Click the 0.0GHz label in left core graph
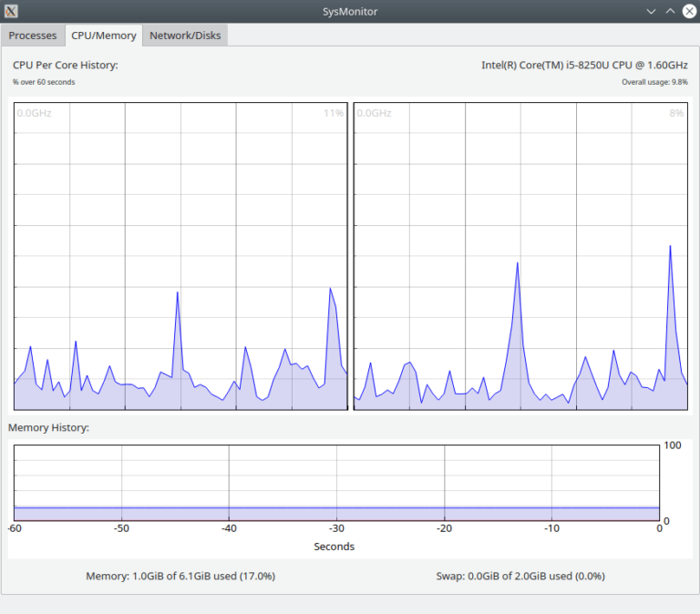Viewport: 700px width, 614px height. pyautogui.click(x=34, y=113)
